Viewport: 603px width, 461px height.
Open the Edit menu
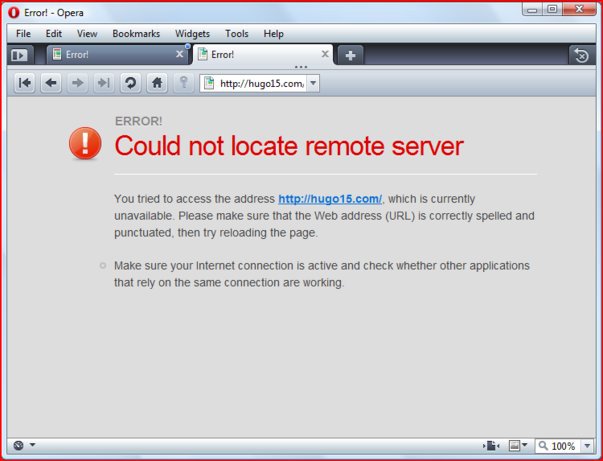(53, 34)
